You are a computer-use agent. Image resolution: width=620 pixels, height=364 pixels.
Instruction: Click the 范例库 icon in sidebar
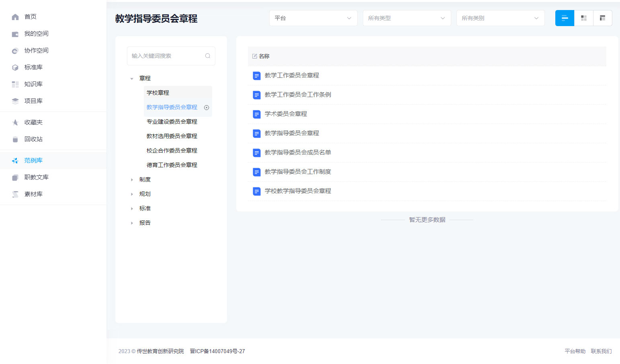click(x=15, y=161)
